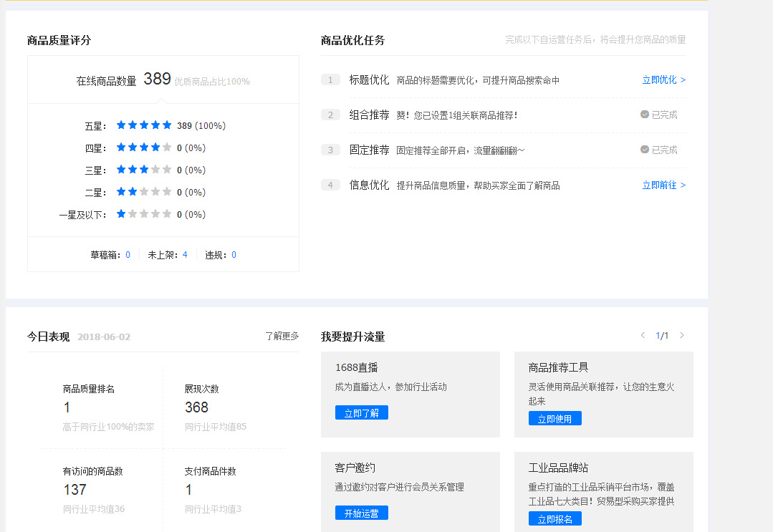Select task number 3 badge 固定推荐
The height and width of the screenshot is (532, 773).
(x=330, y=150)
